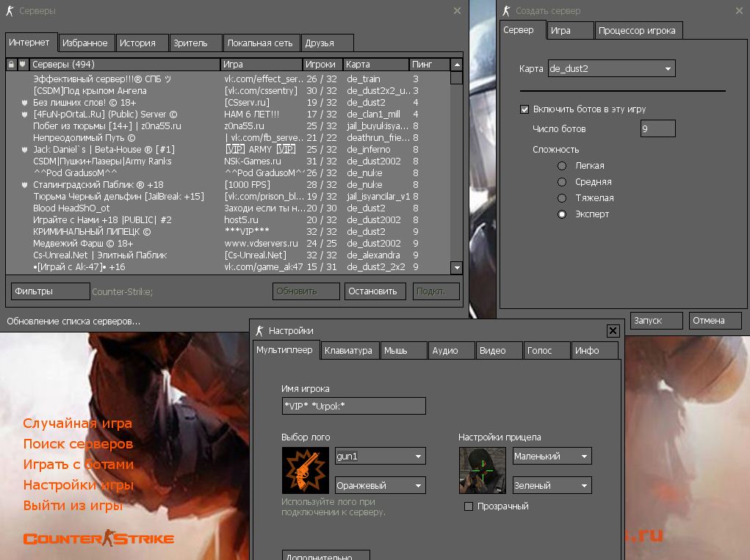Select the 'Эффективный сервер!!!® СПБ' server row
This screenshot has height=560, width=750.
228,79
